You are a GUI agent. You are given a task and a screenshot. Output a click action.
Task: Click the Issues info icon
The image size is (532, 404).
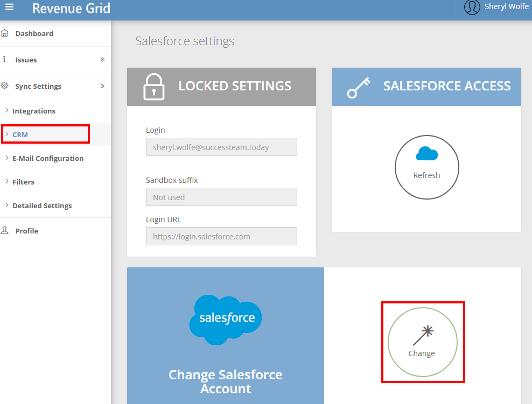pos(4,59)
